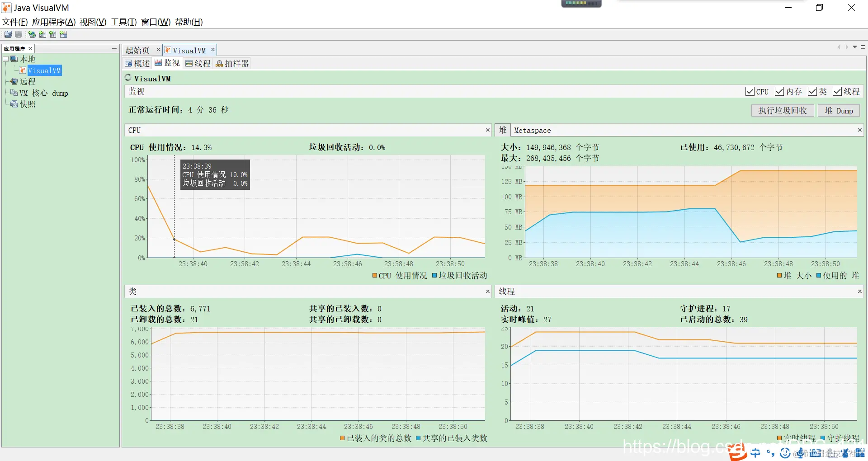Click the 执行垃圾回收 button
Image resolution: width=868 pixels, height=461 pixels.
[783, 111]
